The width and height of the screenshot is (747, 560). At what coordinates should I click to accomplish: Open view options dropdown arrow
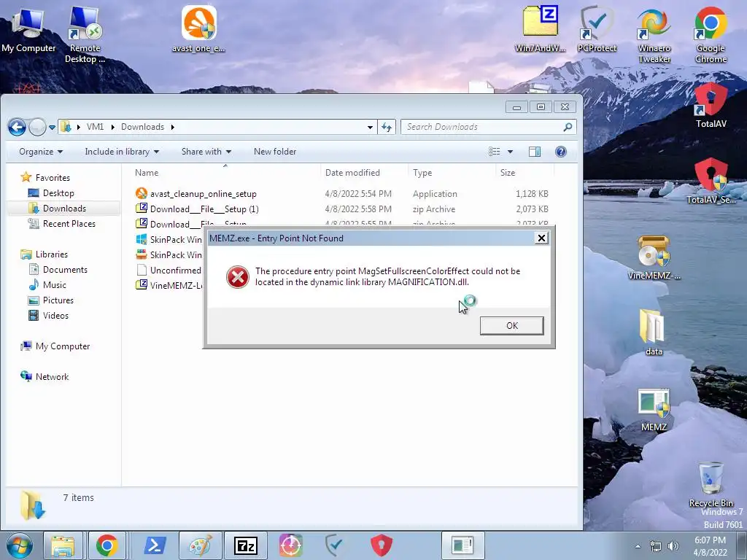tap(510, 152)
